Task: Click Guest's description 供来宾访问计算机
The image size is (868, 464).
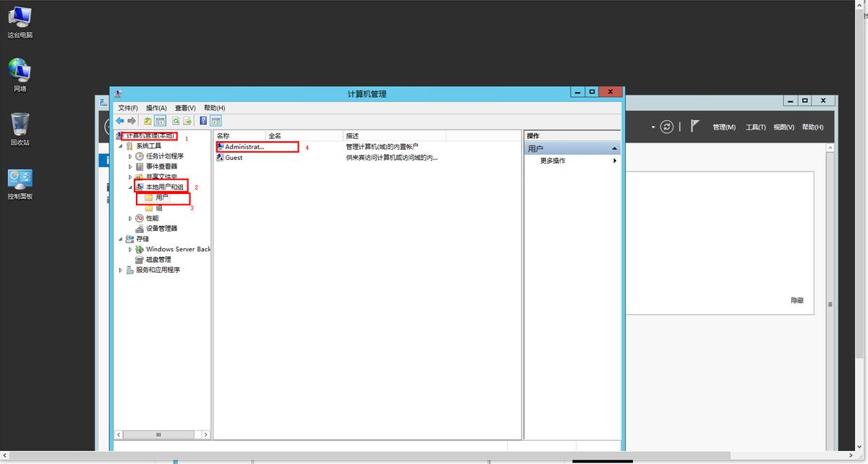Action: coord(391,157)
